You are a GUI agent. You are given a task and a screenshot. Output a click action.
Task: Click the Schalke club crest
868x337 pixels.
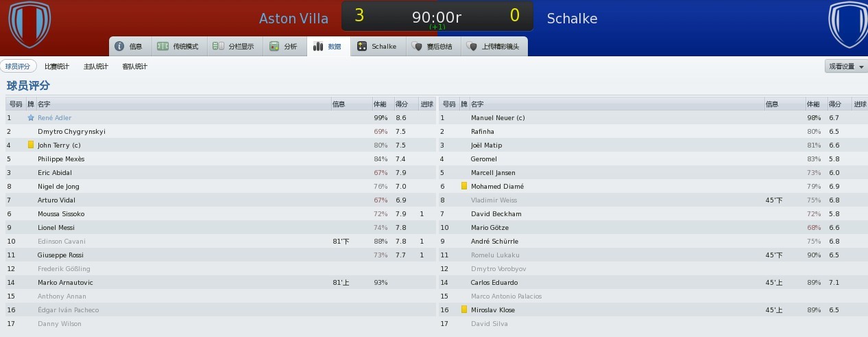pyautogui.click(x=849, y=25)
